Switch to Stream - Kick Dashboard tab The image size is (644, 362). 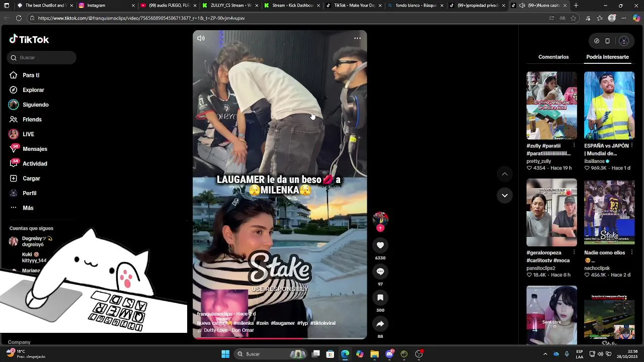[292, 6]
